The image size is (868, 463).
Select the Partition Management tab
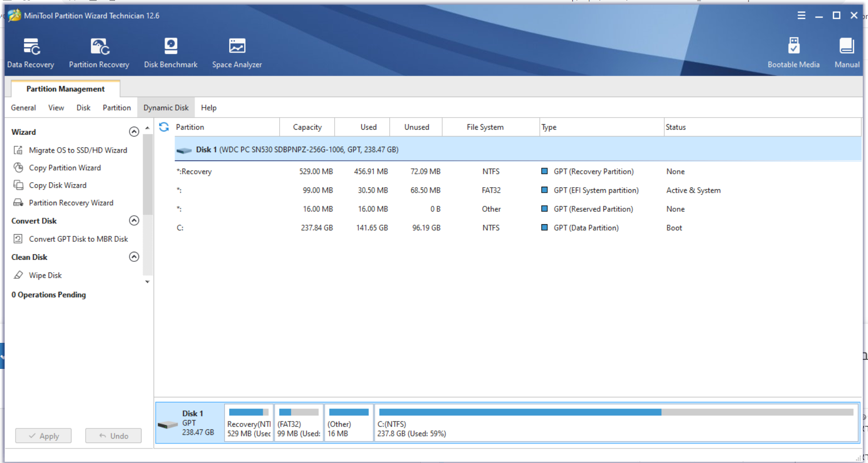(x=66, y=89)
